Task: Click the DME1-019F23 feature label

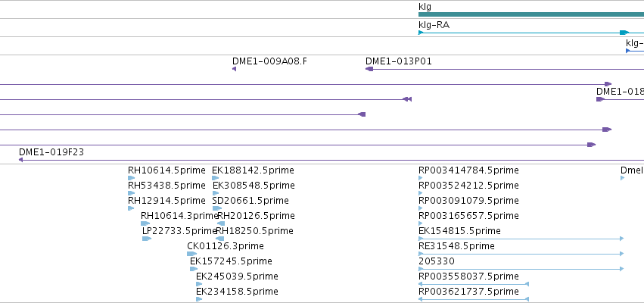Action: (x=51, y=152)
